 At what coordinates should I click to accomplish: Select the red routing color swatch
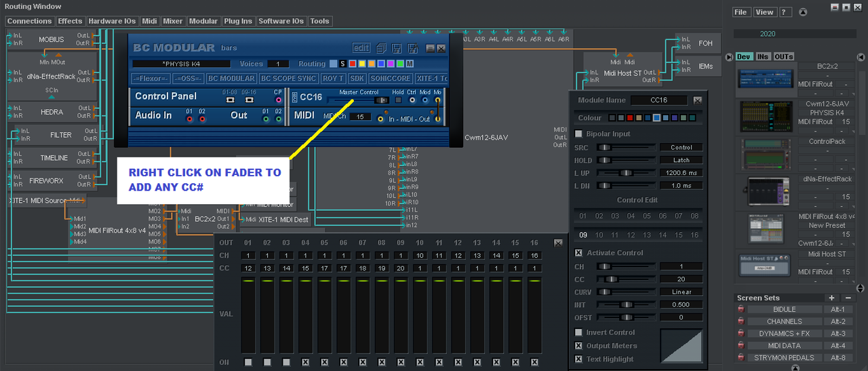click(352, 64)
